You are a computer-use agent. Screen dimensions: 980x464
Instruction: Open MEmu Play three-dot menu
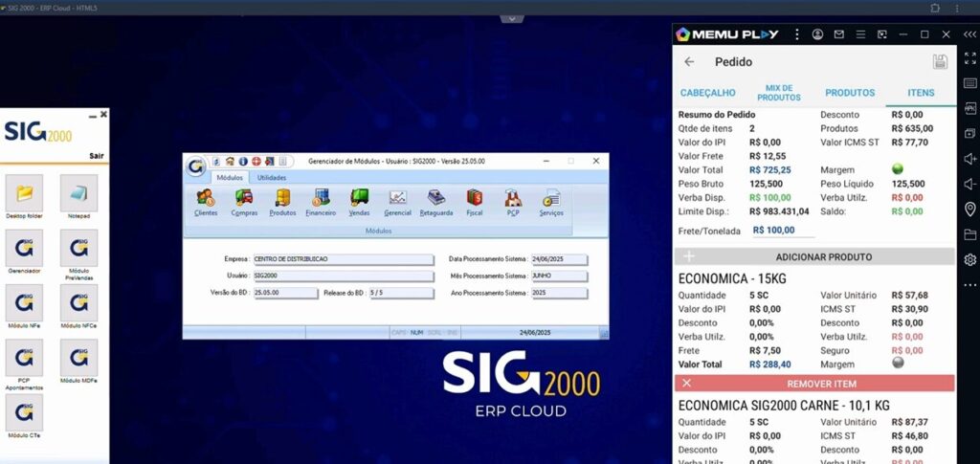point(797,34)
